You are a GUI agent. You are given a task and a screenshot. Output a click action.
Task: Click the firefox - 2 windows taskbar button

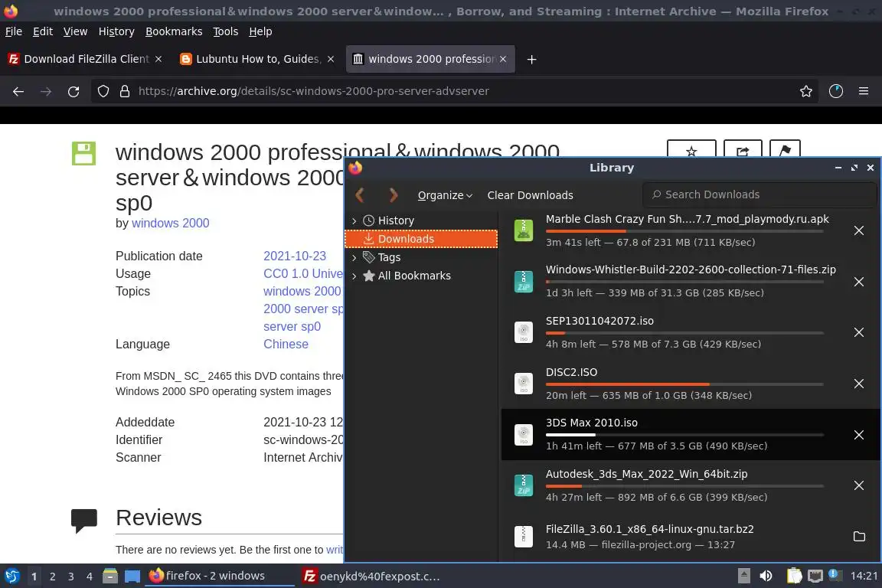click(220, 577)
